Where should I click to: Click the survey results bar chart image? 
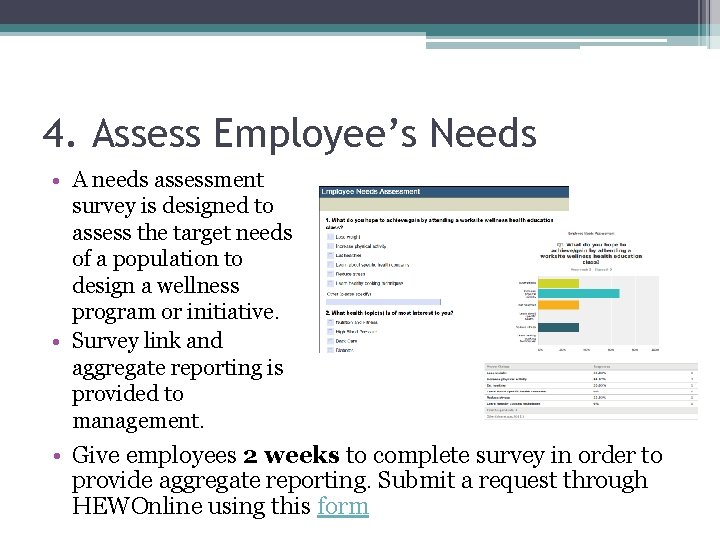pos(588,291)
